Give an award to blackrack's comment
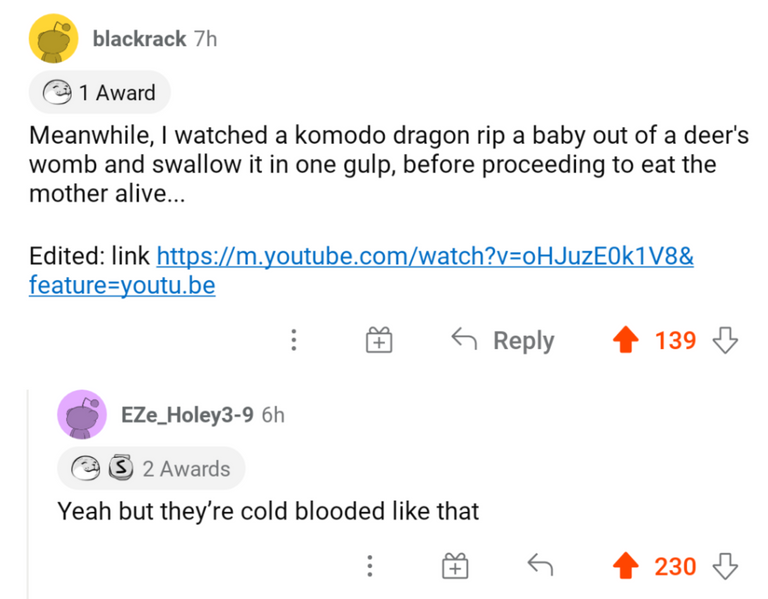Viewport: 768px width, 599px height. click(378, 341)
